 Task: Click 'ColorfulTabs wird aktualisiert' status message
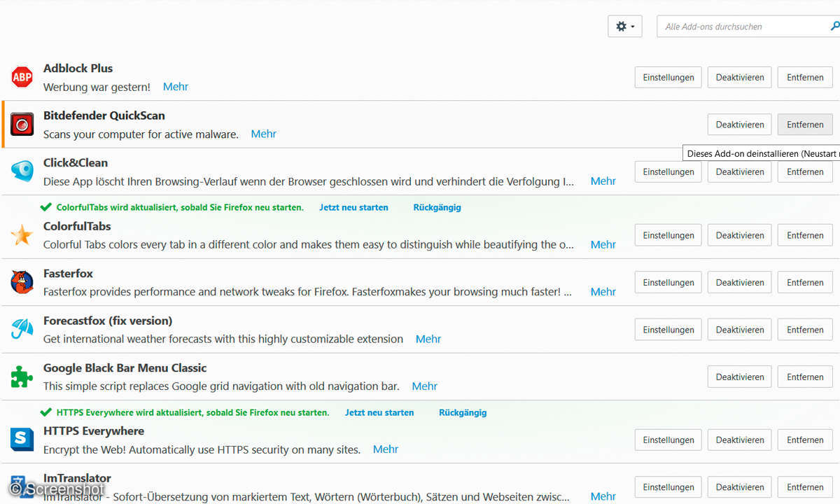pos(180,207)
